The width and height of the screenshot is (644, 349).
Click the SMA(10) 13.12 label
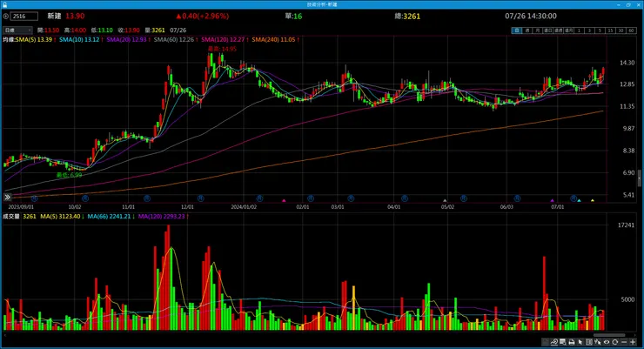(81, 39)
